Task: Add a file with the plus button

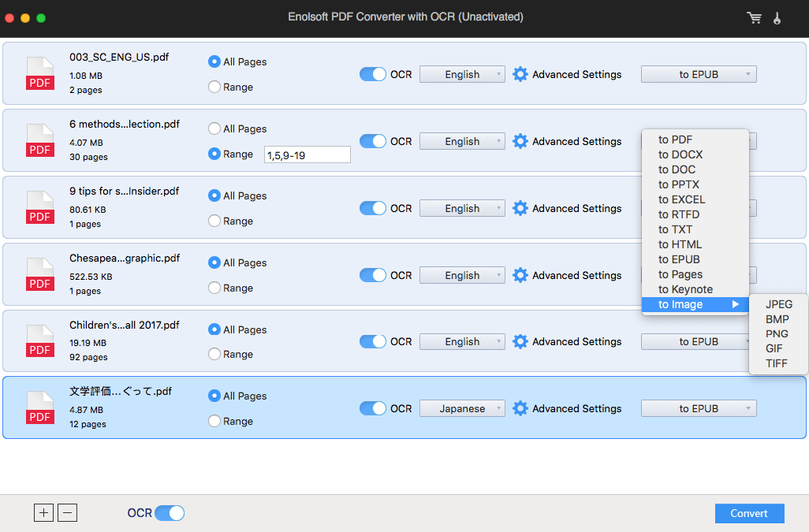Action: [x=44, y=513]
